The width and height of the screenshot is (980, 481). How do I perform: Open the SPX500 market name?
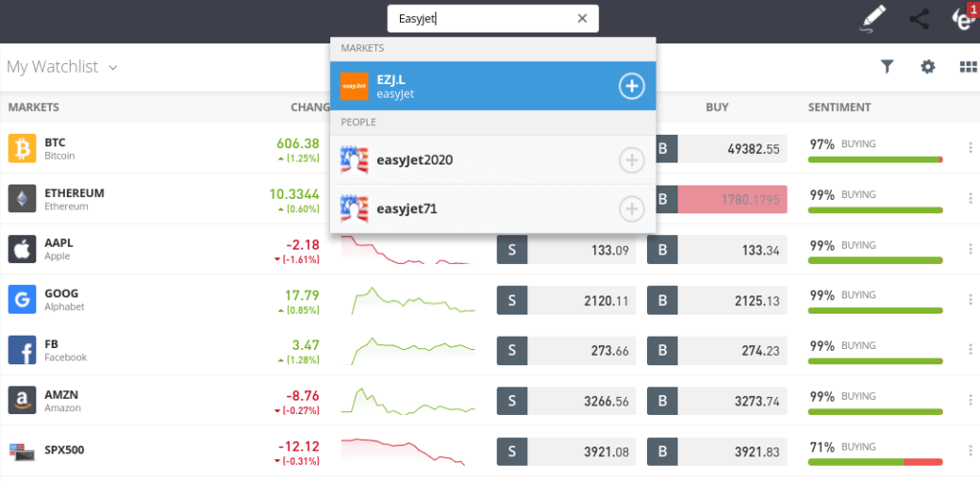click(64, 450)
